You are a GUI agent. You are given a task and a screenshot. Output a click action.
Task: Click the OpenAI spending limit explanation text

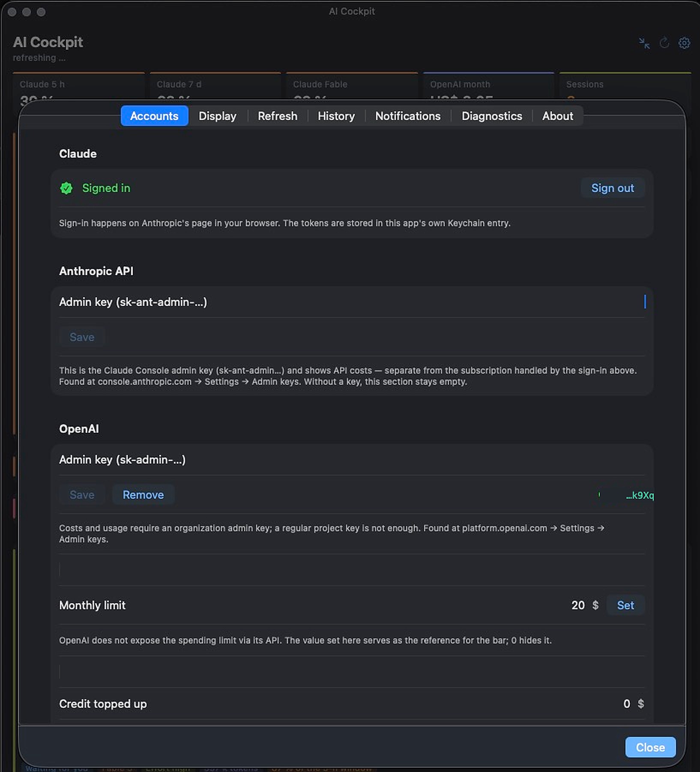pyautogui.click(x=305, y=640)
